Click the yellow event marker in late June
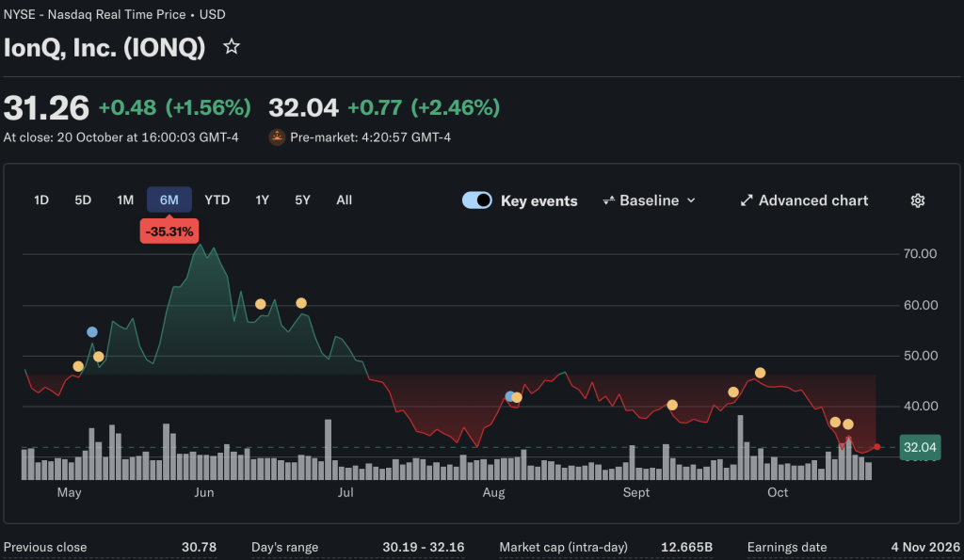This screenshot has width=964, height=560. tap(301, 303)
